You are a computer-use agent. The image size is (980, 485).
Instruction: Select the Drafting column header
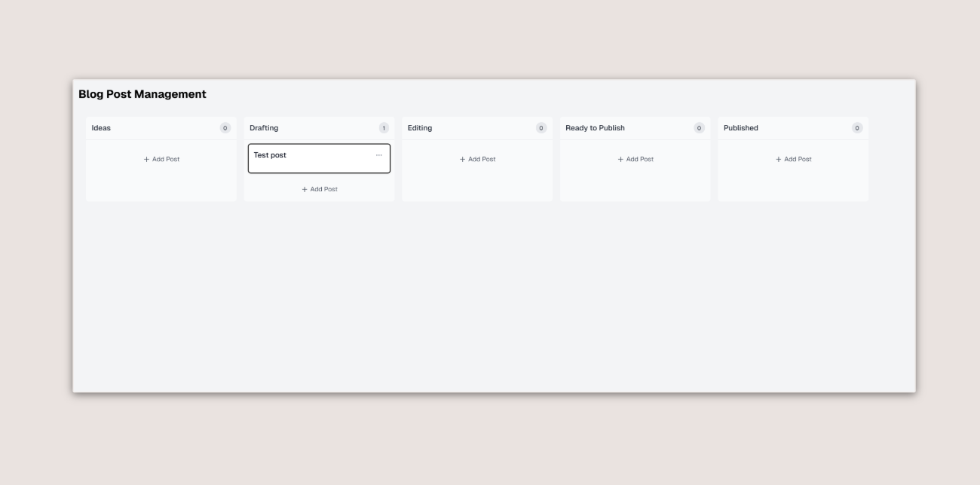click(x=265, y=128)
